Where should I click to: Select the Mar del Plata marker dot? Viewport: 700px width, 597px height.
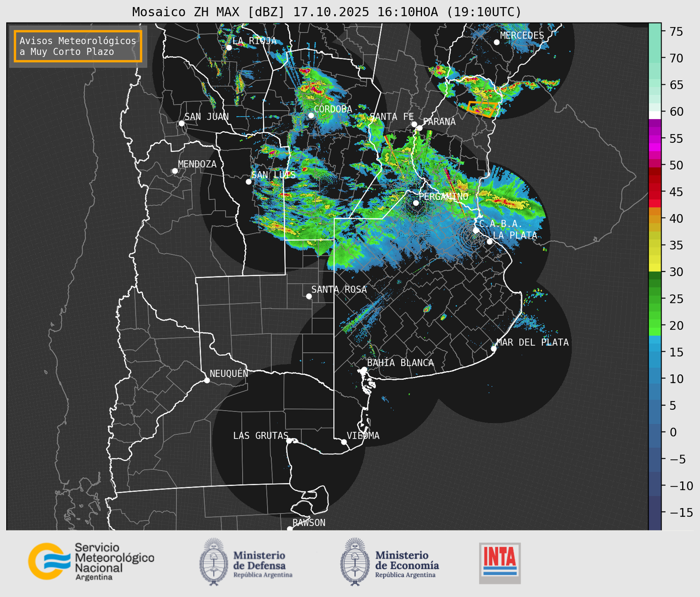point(494,349)
